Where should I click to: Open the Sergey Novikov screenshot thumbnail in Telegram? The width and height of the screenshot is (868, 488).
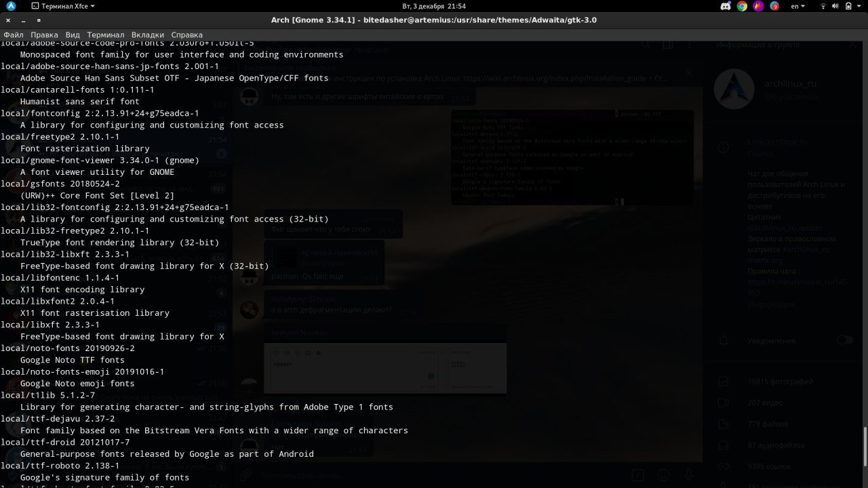click(385, 368)
